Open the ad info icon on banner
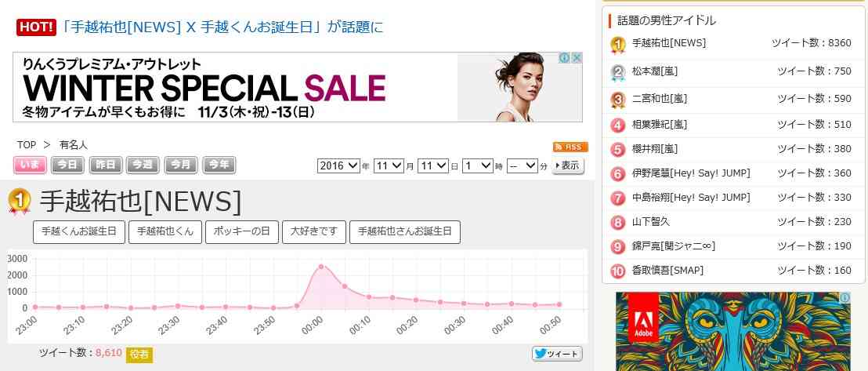Screen dimensions: 868x371 [x=564, y=58]
